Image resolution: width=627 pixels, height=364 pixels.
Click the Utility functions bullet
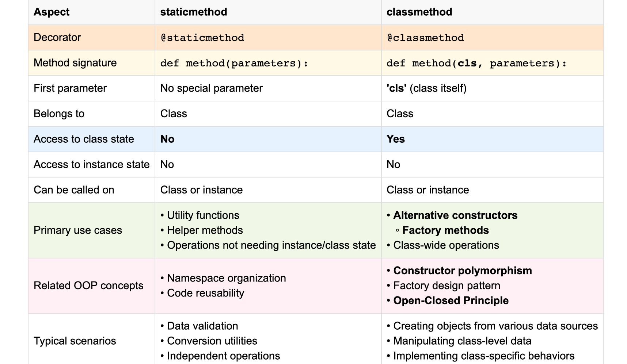200,215
